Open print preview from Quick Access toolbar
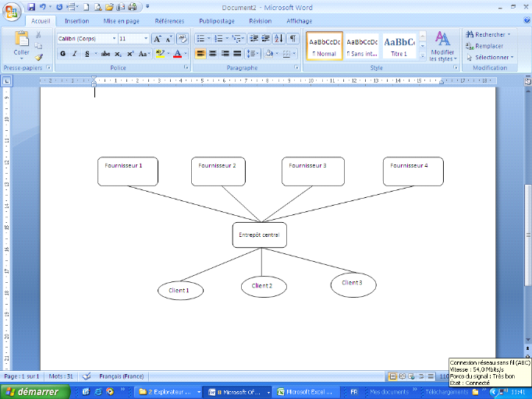 tap(98, 7)
